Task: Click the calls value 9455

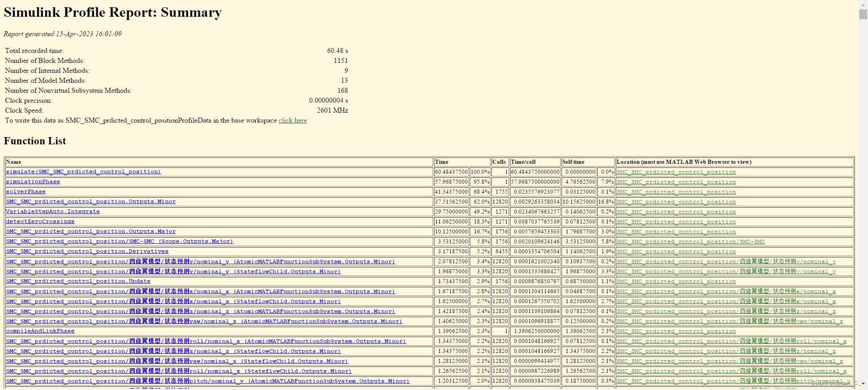Action: (501, 252)
